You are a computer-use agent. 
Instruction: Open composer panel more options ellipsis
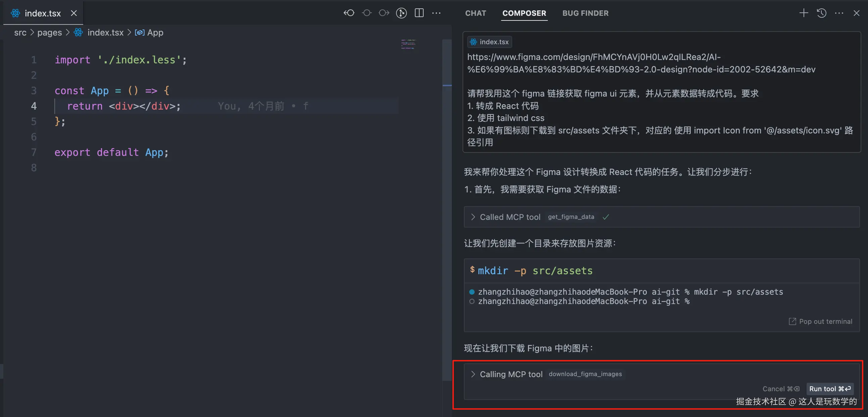(x=839, y=13)
